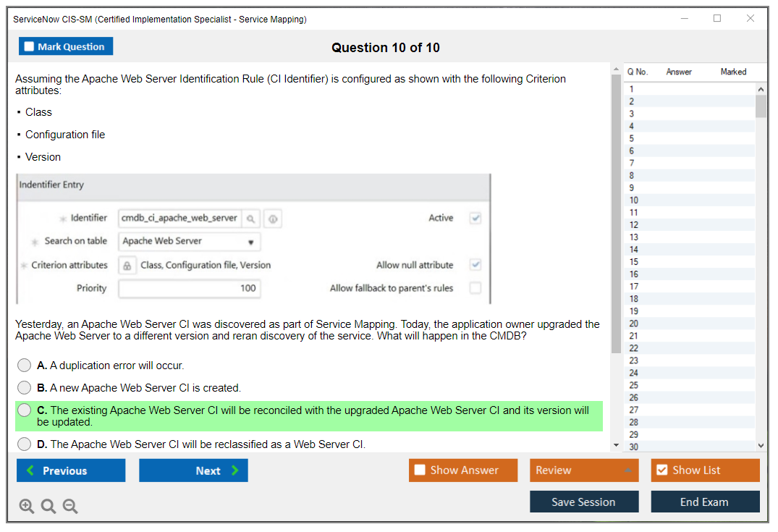Click the zoom out magnifier icon

point(70,507)
